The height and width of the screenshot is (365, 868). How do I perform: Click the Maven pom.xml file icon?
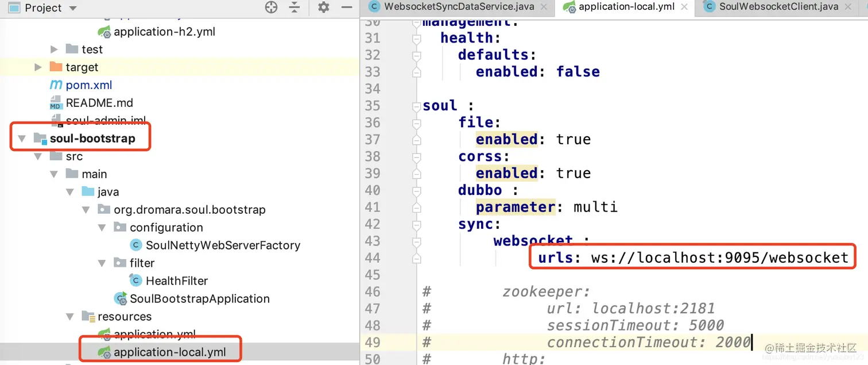(56, 84)
